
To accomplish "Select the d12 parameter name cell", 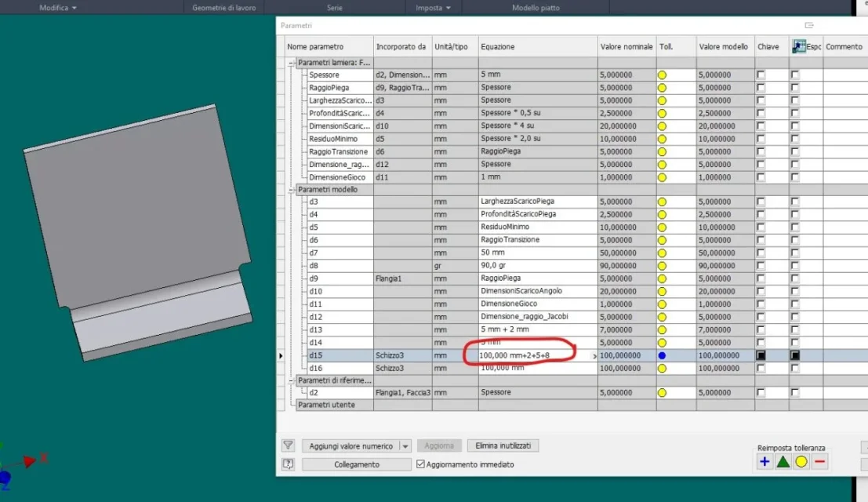I will tap(340, 317).
